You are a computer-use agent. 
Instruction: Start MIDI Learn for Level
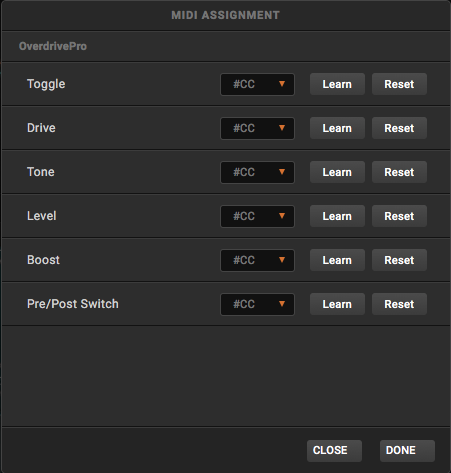337,216
